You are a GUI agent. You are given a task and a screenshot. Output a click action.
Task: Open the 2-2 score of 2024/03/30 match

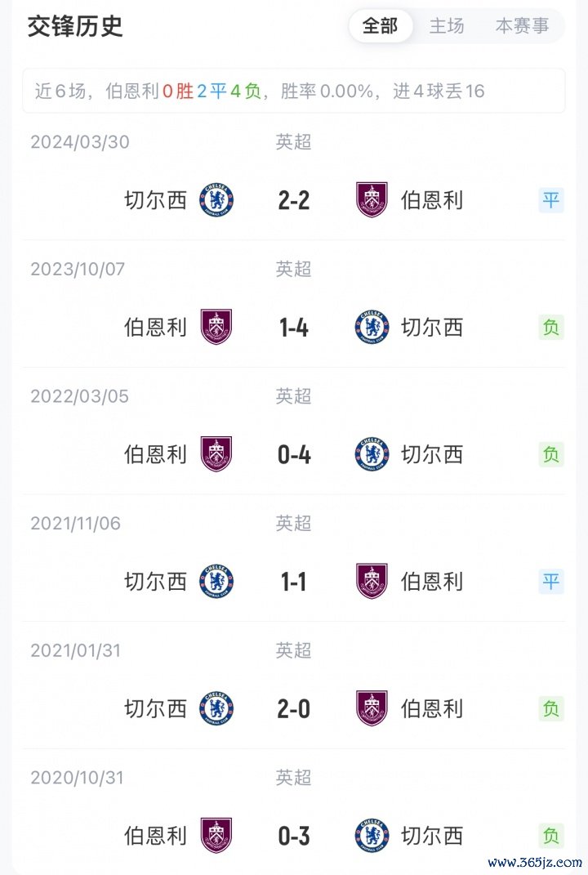[294, 200]
